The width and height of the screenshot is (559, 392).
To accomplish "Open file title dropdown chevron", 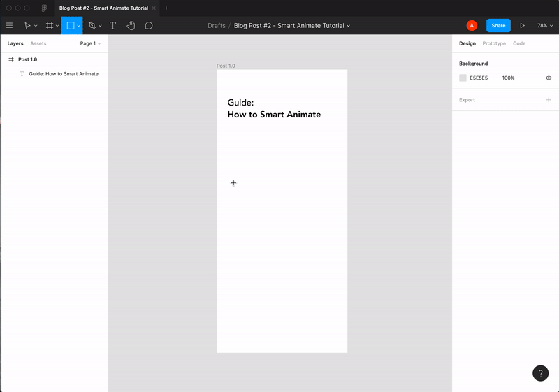I will coord(348,26).
